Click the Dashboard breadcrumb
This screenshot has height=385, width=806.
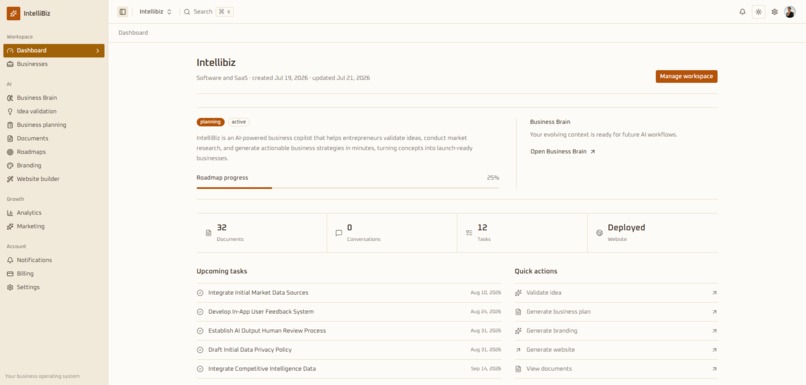133,33
